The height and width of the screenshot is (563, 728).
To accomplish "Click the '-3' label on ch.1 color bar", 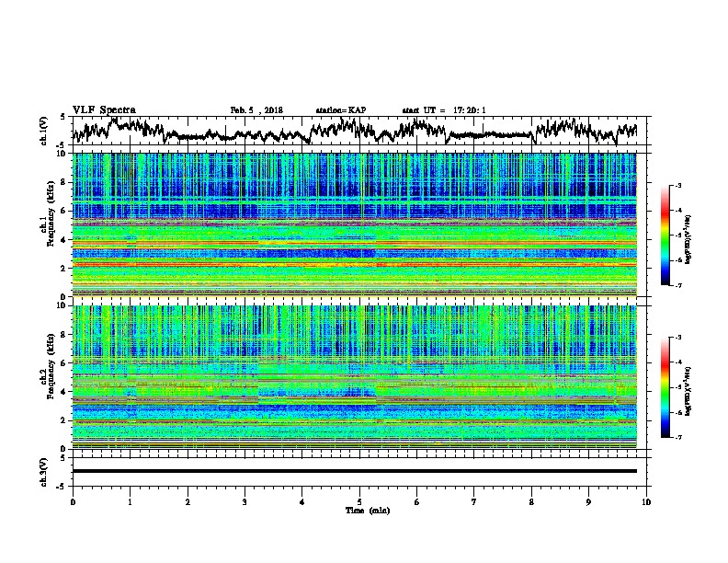I will click(x=677, y=185).
